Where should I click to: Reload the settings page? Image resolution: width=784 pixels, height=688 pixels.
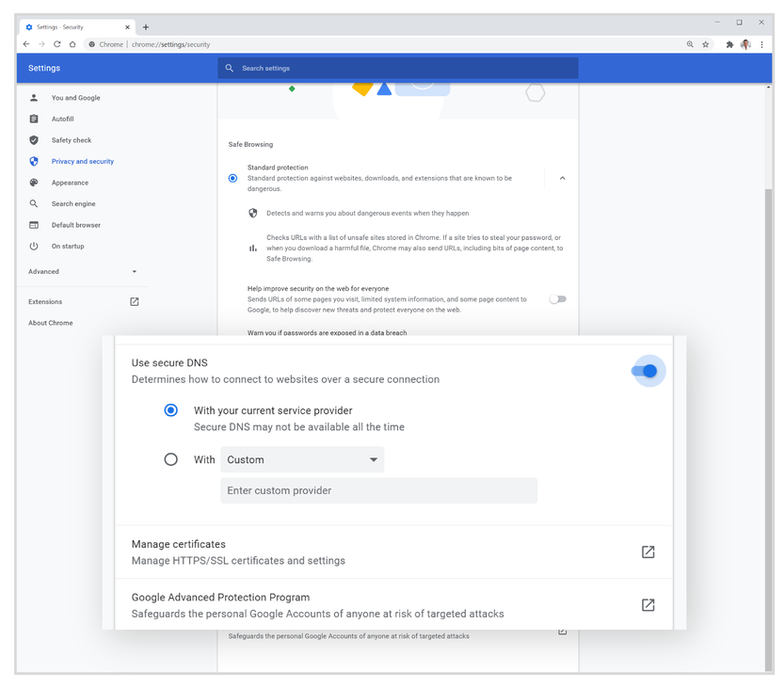pos(57,44)
